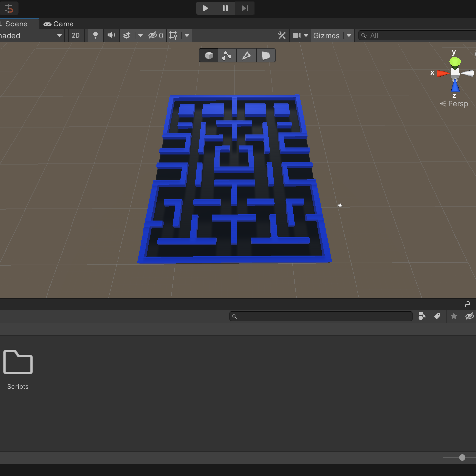Click the Favorites star icon

pos(454,316)
